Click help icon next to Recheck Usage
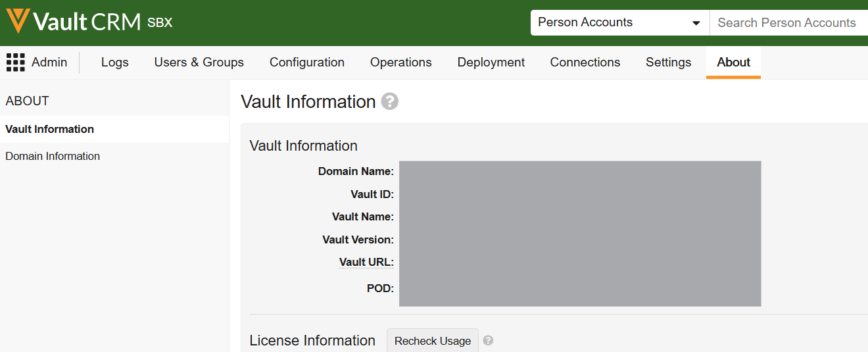This screenshot has width=868, height=352. [x=488, y=341]
